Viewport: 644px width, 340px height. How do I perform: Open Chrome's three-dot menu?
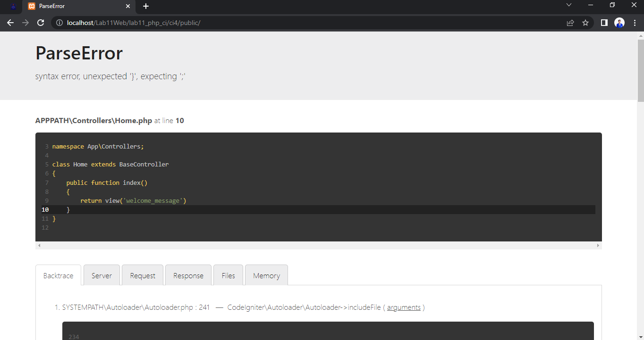635,22
